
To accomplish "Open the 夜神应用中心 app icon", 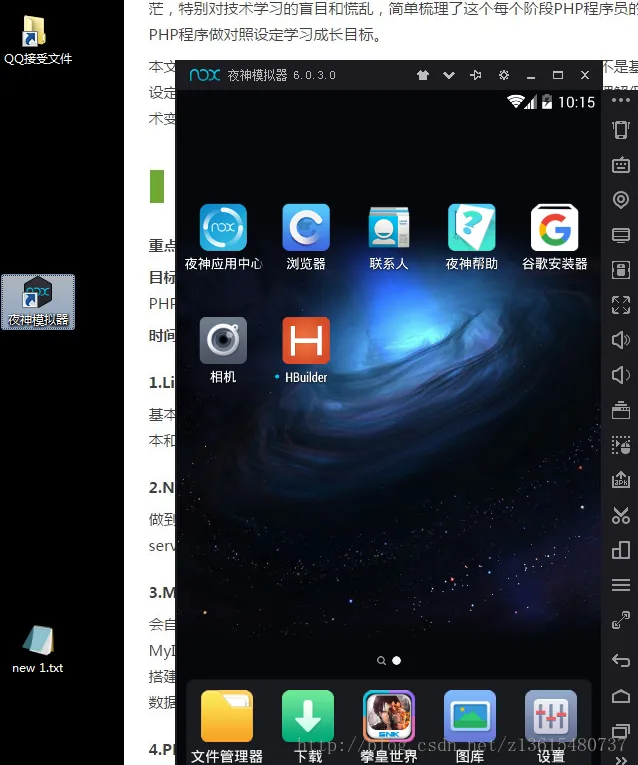I will point(223,228).
